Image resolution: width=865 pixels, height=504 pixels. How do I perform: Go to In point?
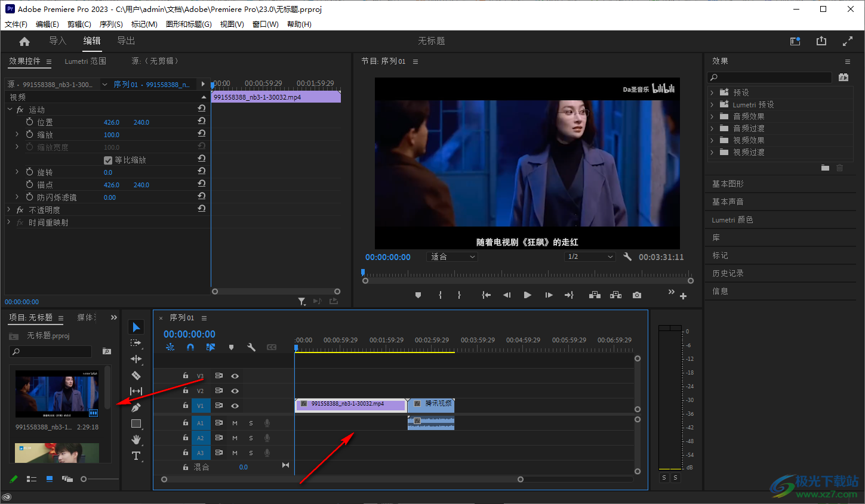coord(487,295)
